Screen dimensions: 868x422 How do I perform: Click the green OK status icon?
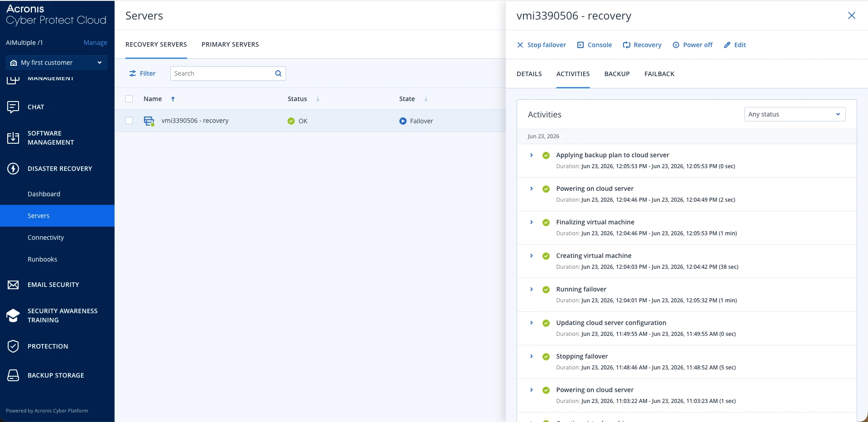[291, 121]
